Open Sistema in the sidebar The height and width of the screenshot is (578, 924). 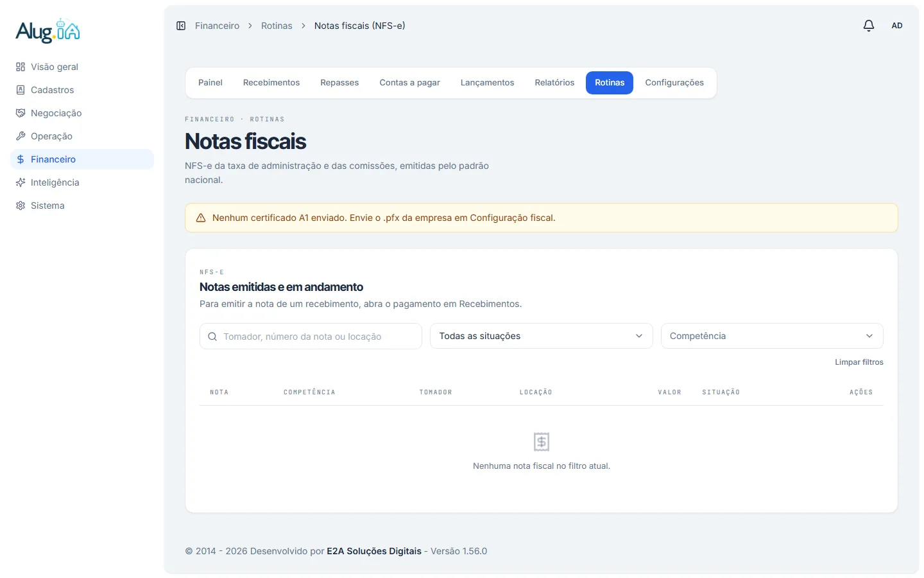coord(82,206)
